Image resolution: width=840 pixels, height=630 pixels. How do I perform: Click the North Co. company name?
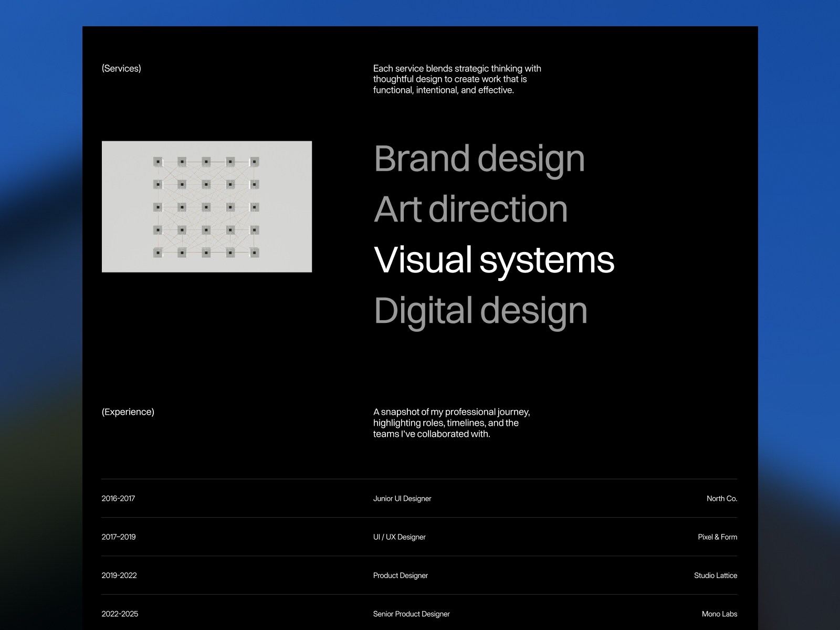click(721, 498)
